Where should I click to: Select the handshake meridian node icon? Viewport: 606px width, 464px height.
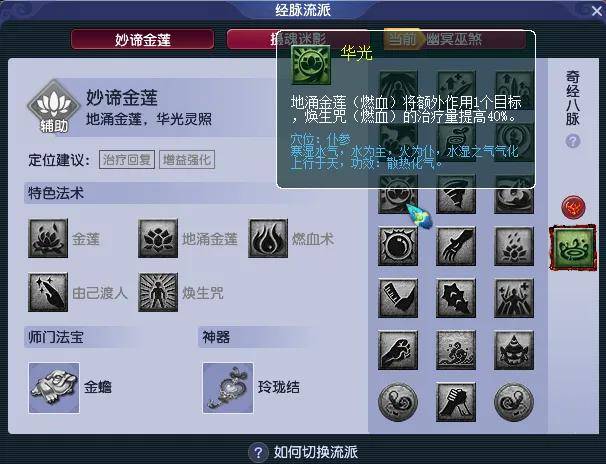tap(456, 402)
